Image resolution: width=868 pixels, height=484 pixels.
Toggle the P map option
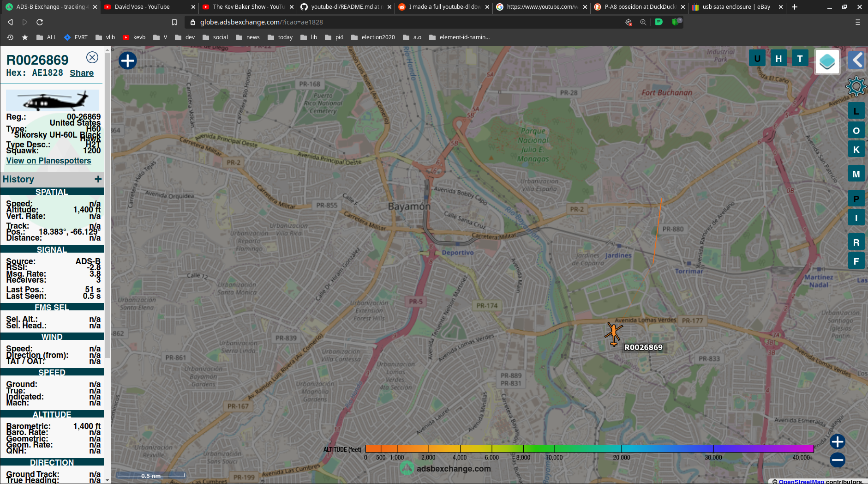pos(856,199)
